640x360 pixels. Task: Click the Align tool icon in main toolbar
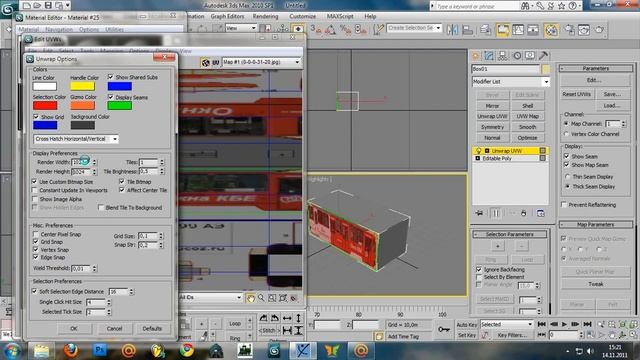coord(467,30)
